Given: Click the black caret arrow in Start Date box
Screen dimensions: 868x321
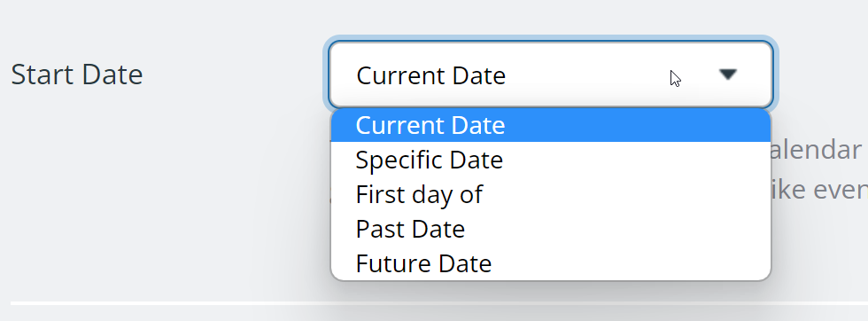Looking at the screenshot, I should [727, 74].
